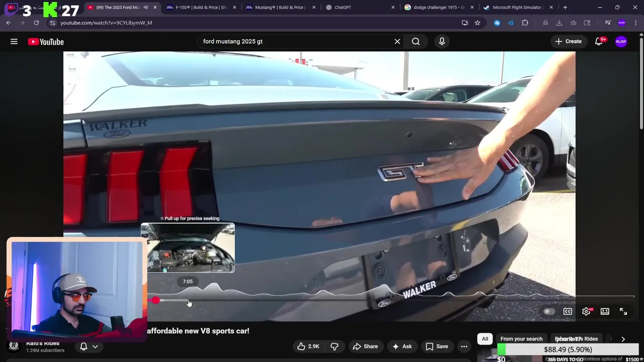Enter full screen on the video
This screenshot has width=644, height=362.
click(x=623, y=312)
